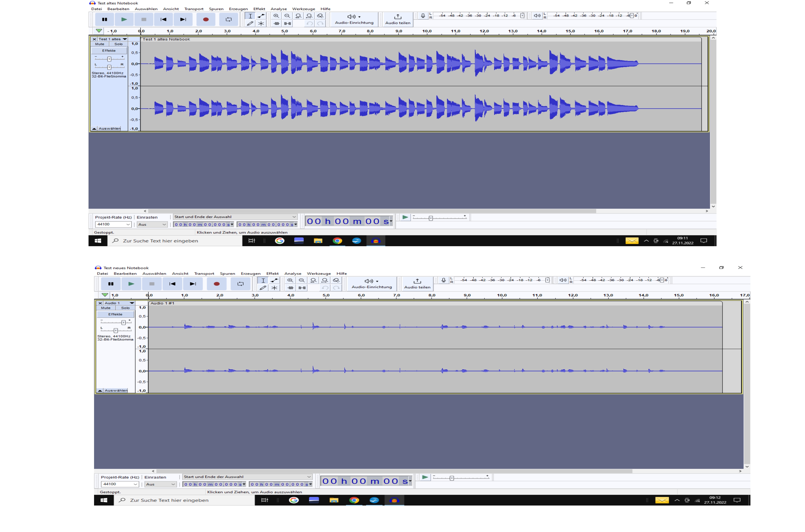This screenshot has width=805, height=532.
Task: Solo the 'Audio 1' track
Action: coord(125,308)
